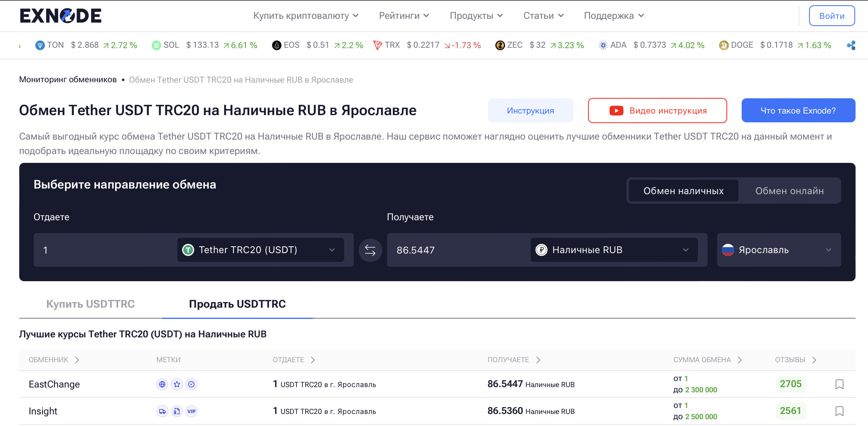Bookmark the EastChange exchanger
Viewport: 868px width, 426px height.
click(840, 384)
